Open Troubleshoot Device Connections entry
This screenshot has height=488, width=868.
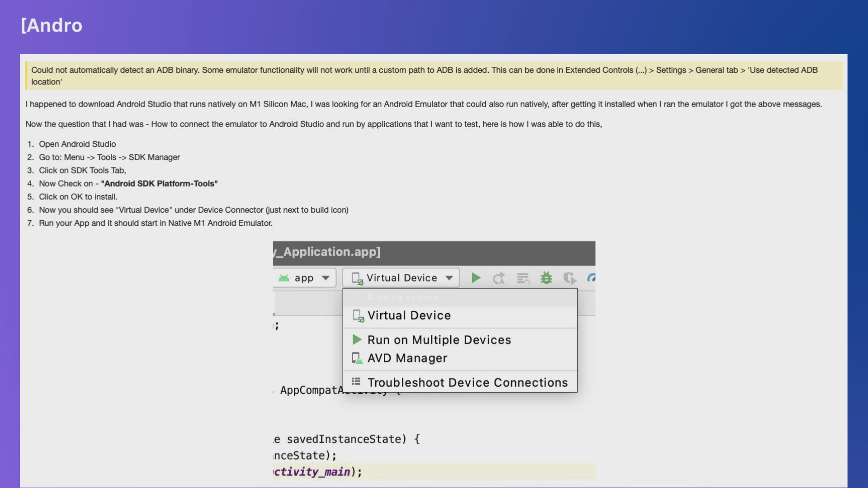pyautogui.click(x=467, y=383)
